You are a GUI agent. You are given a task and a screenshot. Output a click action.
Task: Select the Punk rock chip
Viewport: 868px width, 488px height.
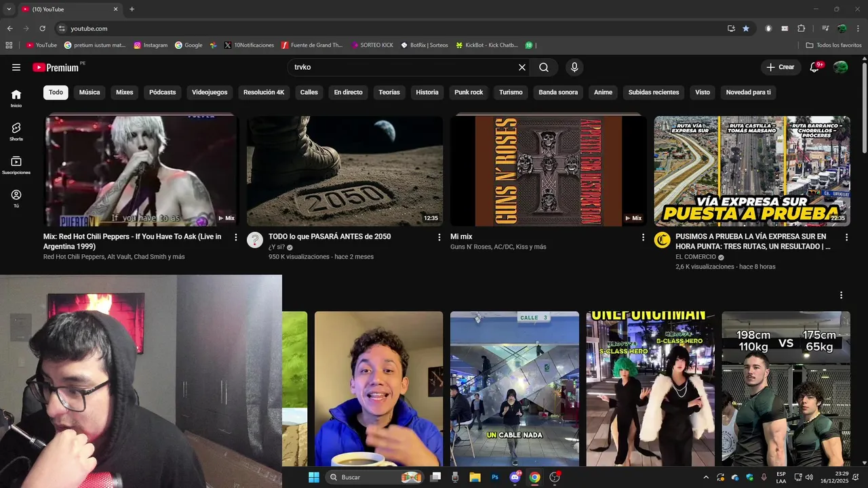tap(469, 92)
